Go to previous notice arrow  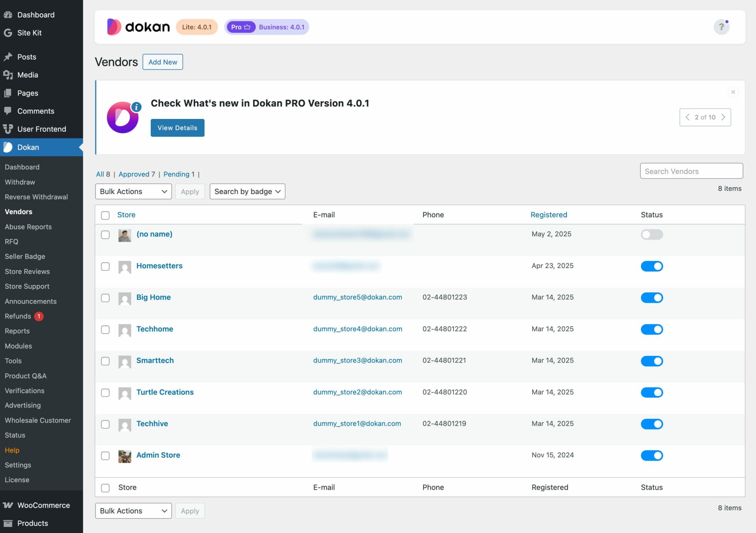pyautogui.click(x=687, y=117)
